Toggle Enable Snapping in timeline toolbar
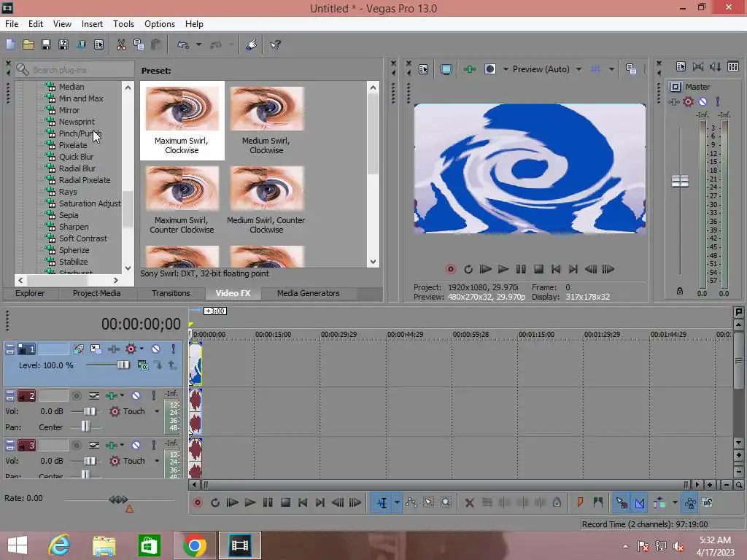 pos(622,502)
